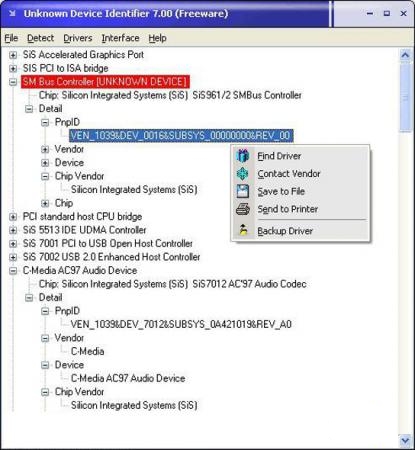Select SM Bus Controller [UNKNOWN DEVICE] row
This screenshot has width=415, height=450.
105,82
